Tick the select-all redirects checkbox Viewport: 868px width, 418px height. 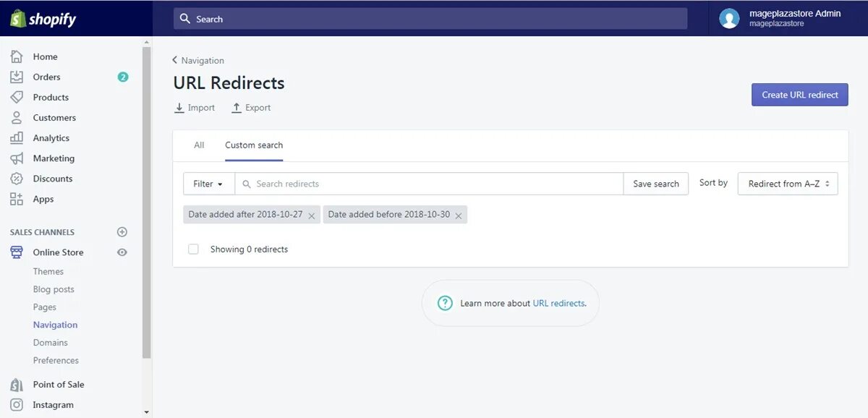pos(193,249)
